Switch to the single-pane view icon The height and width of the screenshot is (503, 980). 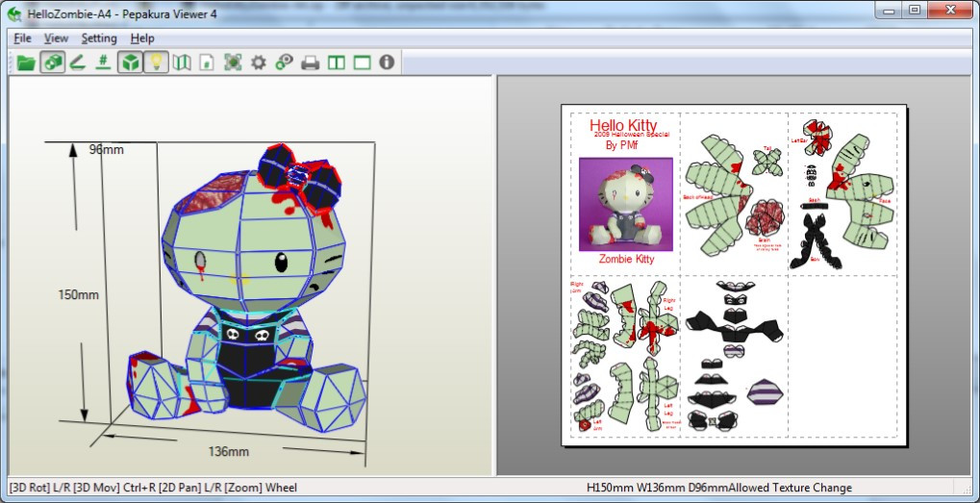pyautogui.click(x=362, y=63)
